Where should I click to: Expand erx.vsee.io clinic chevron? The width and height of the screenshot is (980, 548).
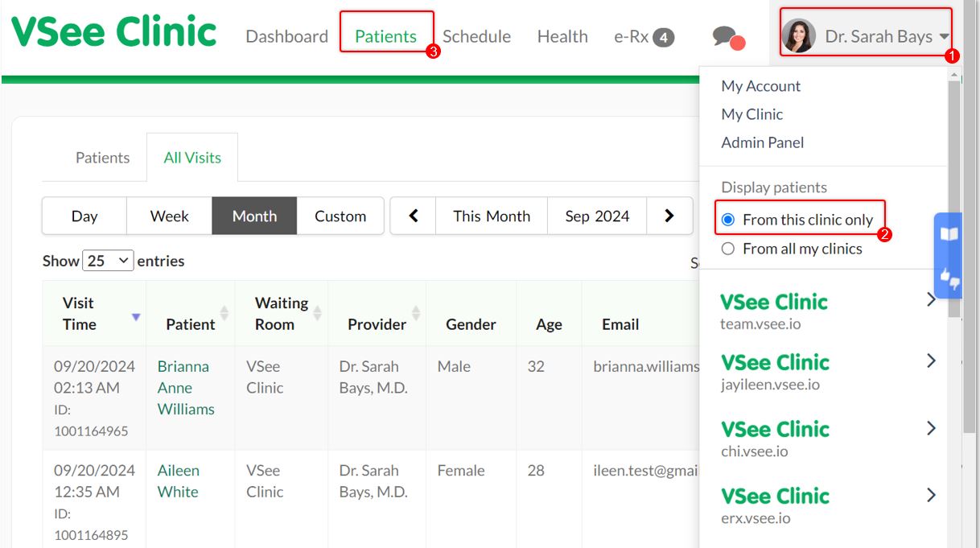point(931,494)
